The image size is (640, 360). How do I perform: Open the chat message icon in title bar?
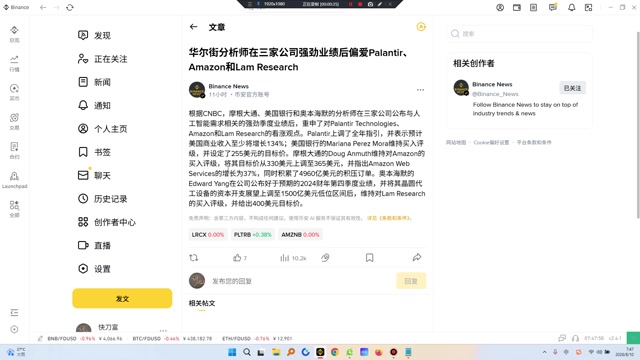pos(553,7)
